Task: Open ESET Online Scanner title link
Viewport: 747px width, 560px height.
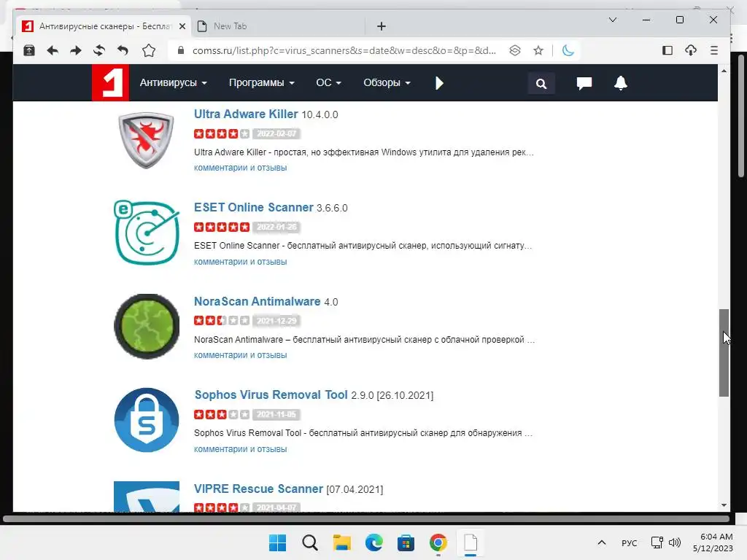Action: point(253,208)
